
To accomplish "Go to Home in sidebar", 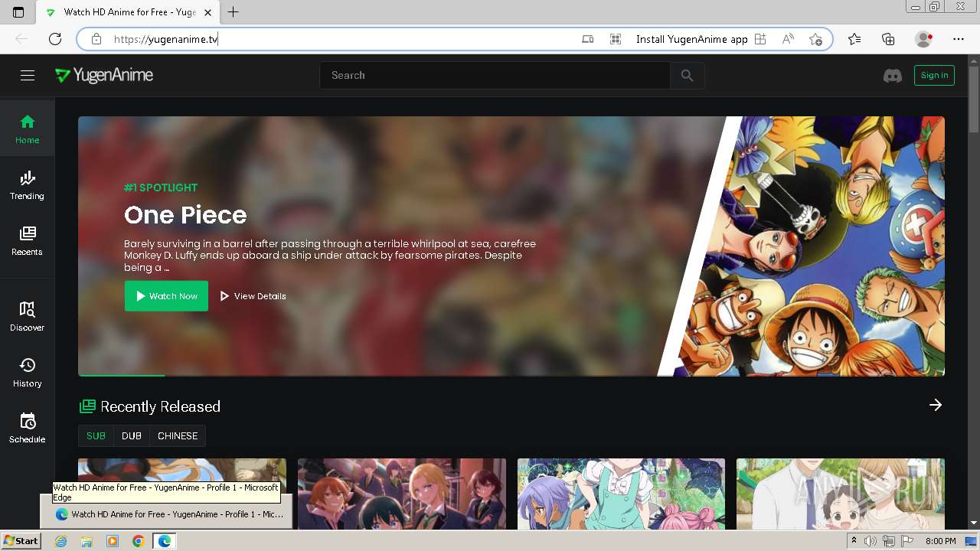I will [x=27, y=129].
